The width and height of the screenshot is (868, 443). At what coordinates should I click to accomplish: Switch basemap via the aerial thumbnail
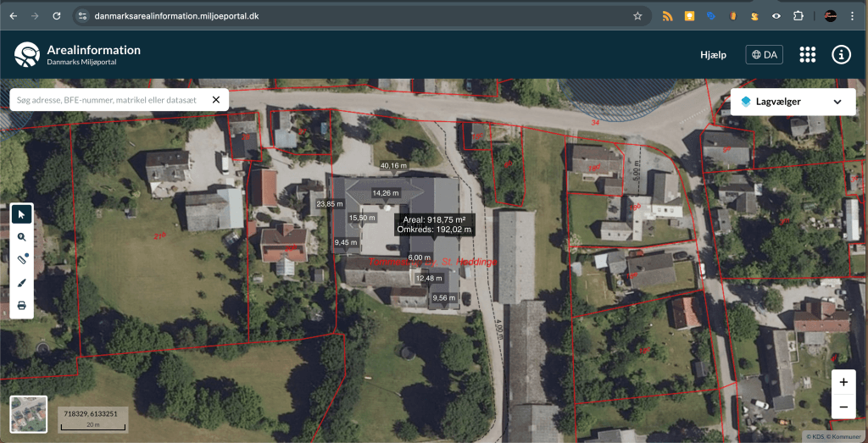point(28,415)
